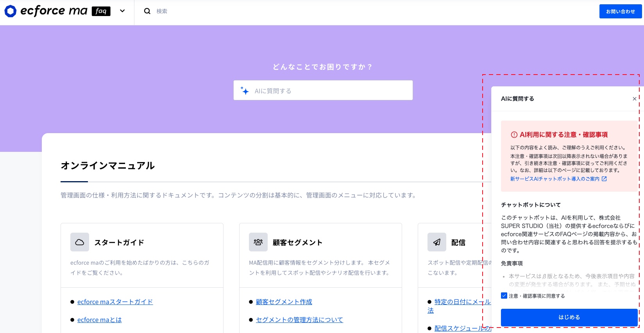The width and height of the screenshot is (644, 333).
Task: Click the sparkle AI icon in search box
Action: (x=245, y=91)
